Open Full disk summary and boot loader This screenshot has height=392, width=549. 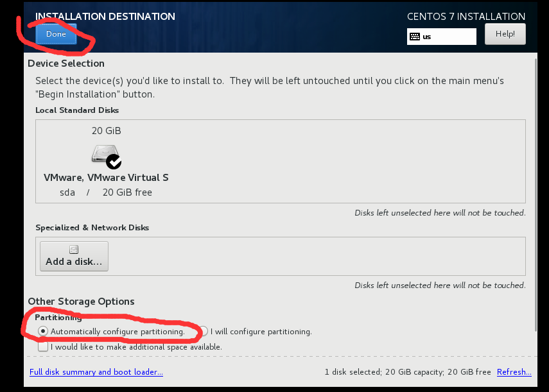pos(96,371)
